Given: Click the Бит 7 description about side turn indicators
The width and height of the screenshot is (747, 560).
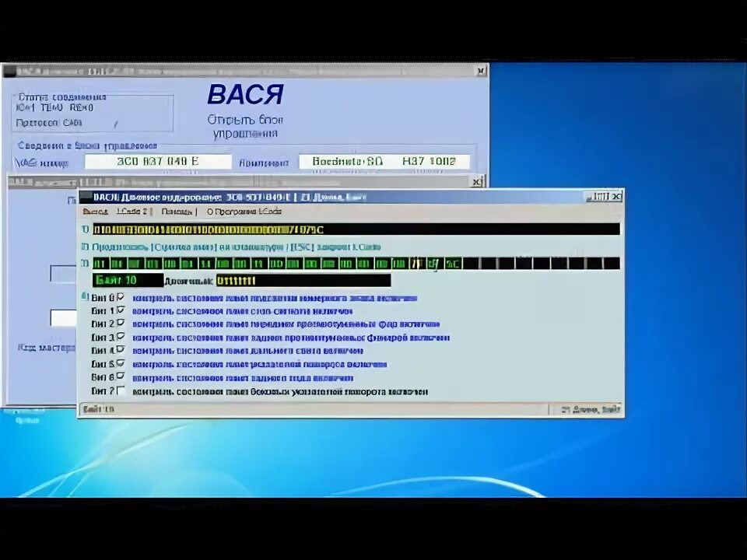Looking at the screenshot, I should coord(280,392).
